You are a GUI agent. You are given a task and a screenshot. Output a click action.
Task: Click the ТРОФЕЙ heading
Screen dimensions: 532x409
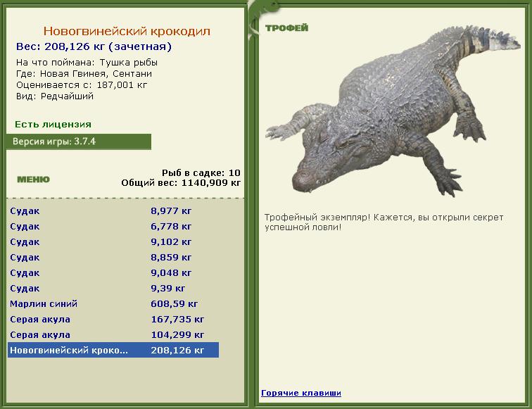tap(286, 28)
